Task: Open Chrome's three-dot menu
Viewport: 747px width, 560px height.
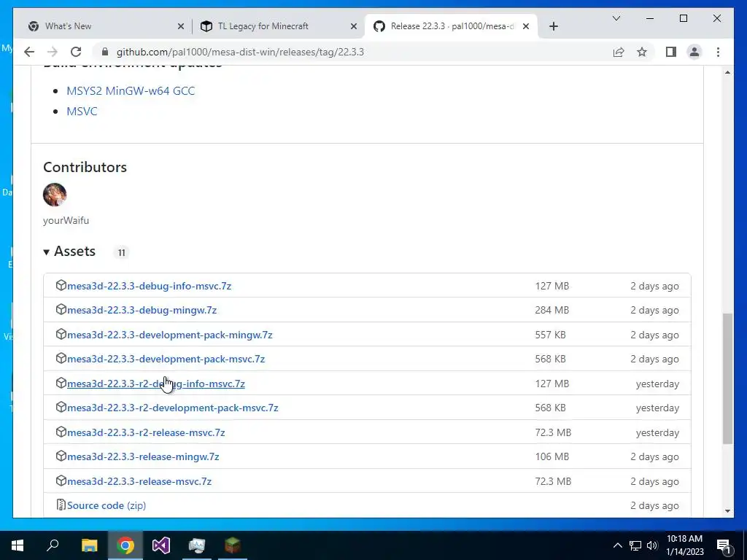Action: click(x=718, y=52)
